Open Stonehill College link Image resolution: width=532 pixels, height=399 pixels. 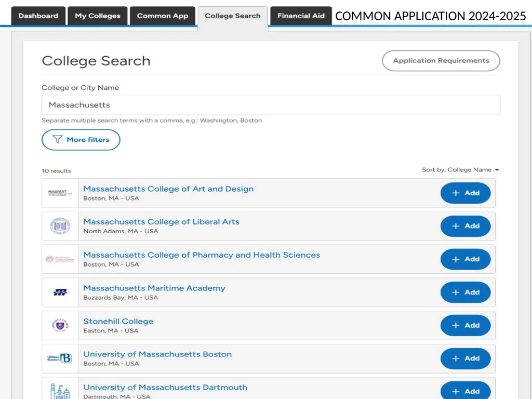(x=118, y=321)
